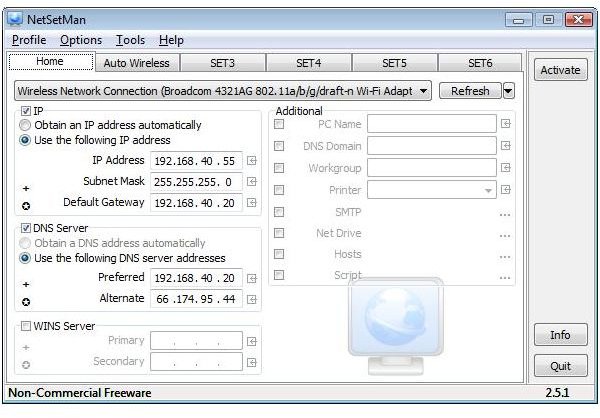Switch to the Home tab

tap(51, 62)
